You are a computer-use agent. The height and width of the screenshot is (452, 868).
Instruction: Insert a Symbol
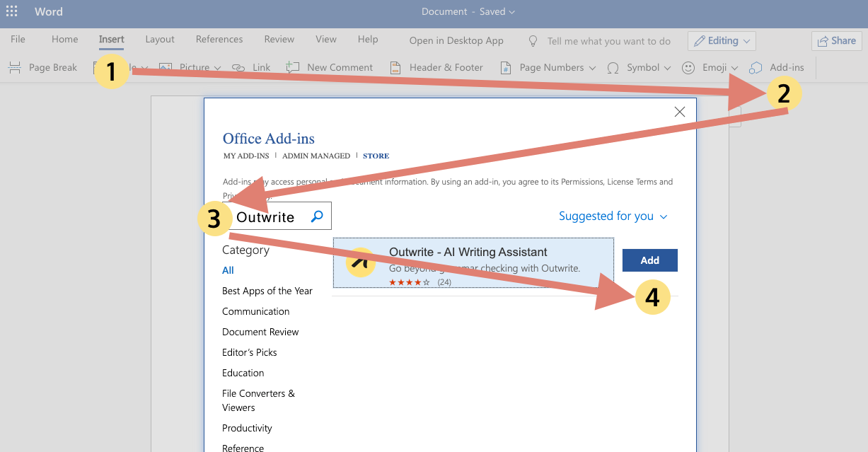click(639, 66)
